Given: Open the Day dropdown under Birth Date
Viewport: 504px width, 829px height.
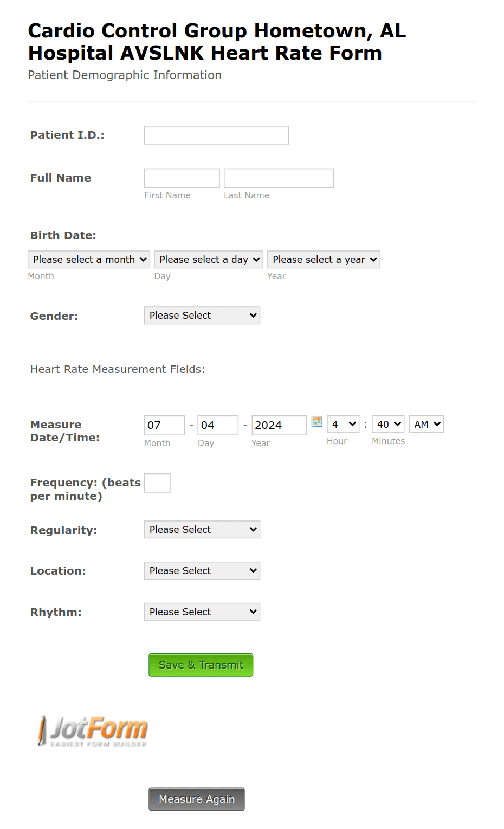Looking at the screenshot, I should (208, 259).
